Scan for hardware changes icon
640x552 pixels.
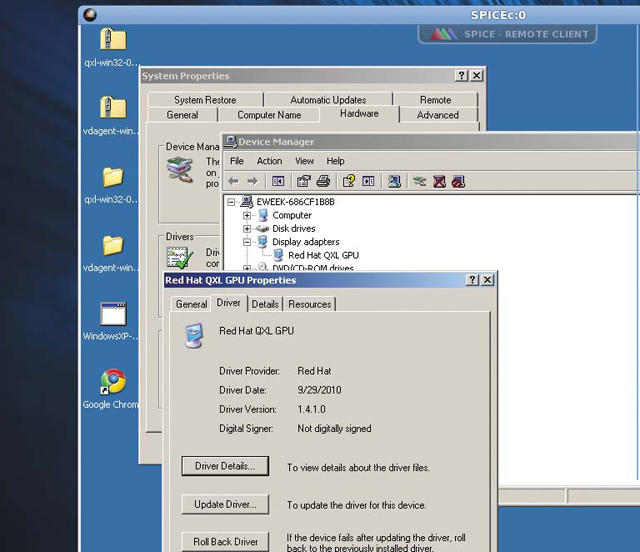394,181
